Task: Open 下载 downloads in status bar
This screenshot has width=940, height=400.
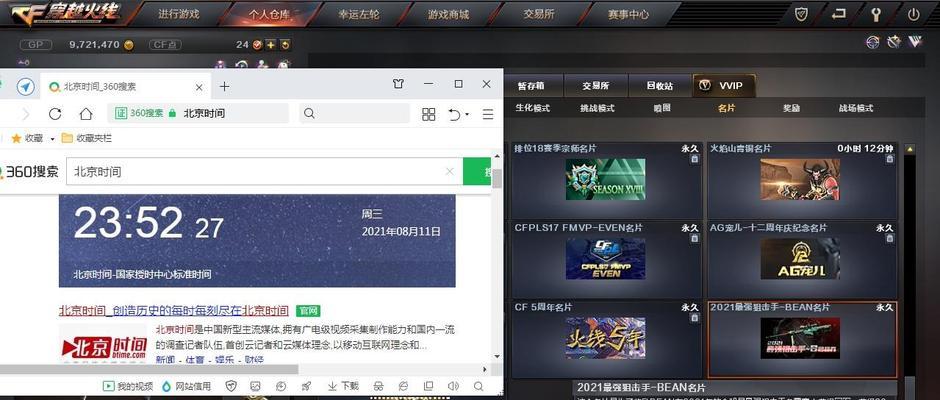Action: (x=343, y=386)
